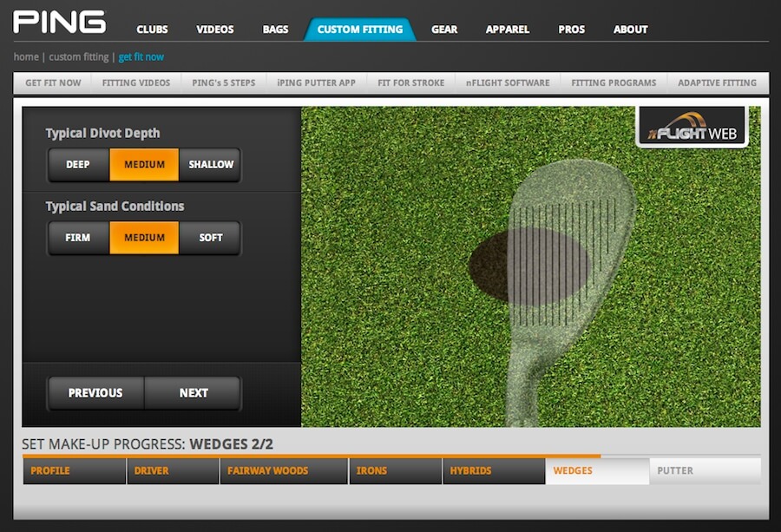The image size is (781, 532).
Task: Select DEEP divot depth
Action: coord(78,164)
